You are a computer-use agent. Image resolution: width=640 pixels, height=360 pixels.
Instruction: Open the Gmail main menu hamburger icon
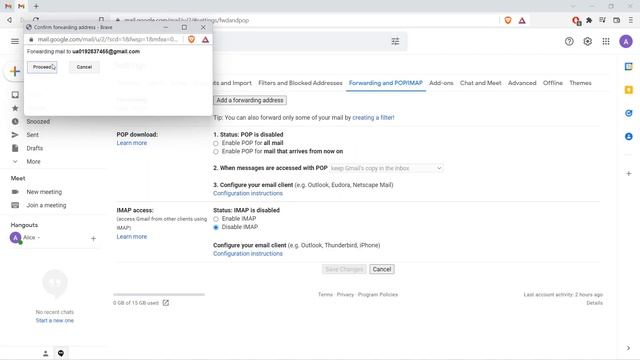15,41
